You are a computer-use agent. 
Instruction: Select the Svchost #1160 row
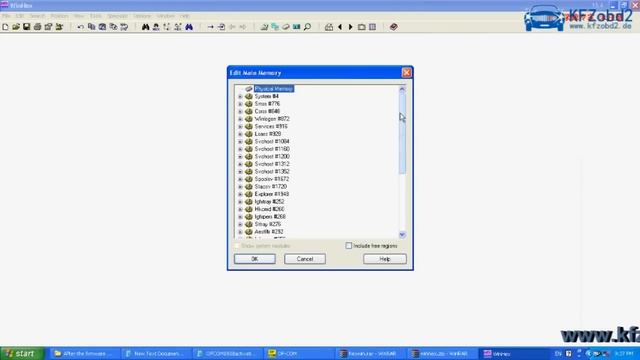[x=272, y=149]
